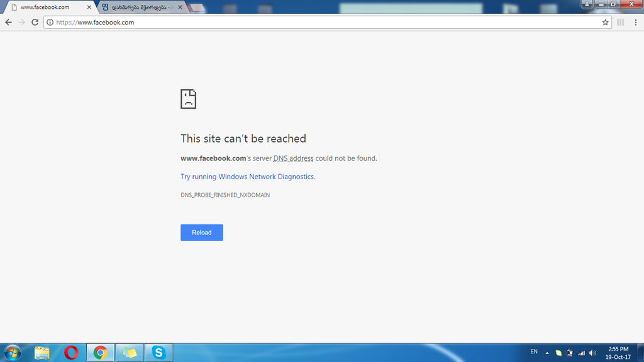Viewport: 644px width, 362px height.
Task: Open the network signal tray icon
Action: click(x=581, y=353)
